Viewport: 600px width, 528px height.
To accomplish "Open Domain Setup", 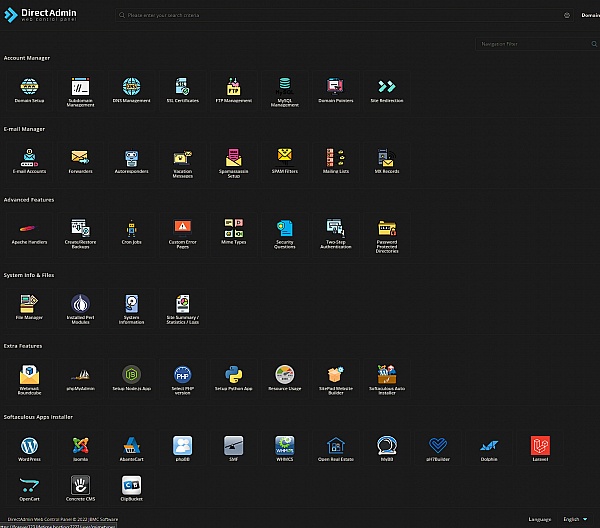I will [x=29, y=91].
